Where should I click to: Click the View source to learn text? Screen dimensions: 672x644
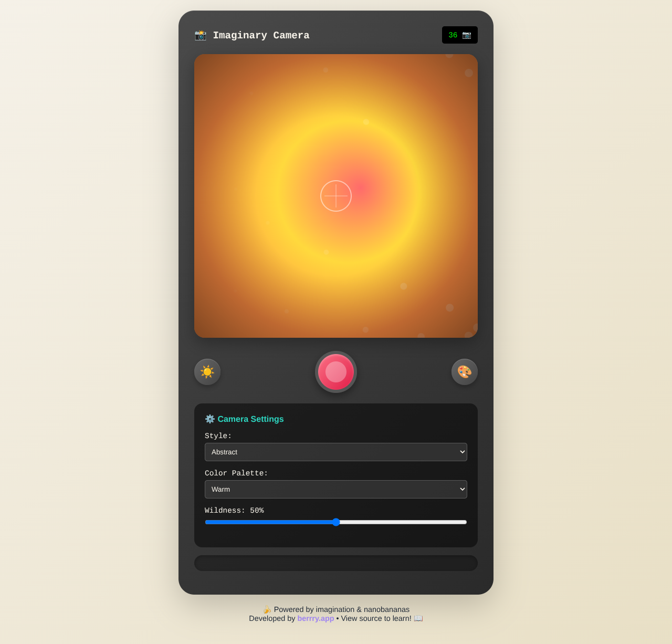click(376, 618)
